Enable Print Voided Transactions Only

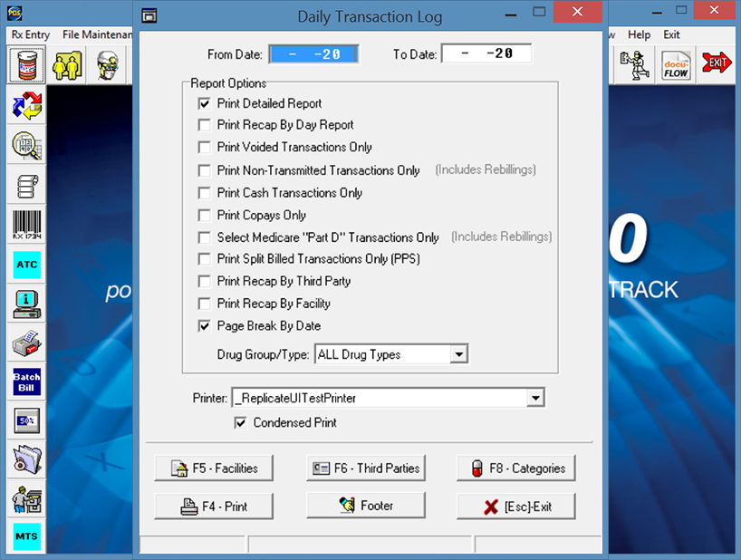(x=205, y=147)
